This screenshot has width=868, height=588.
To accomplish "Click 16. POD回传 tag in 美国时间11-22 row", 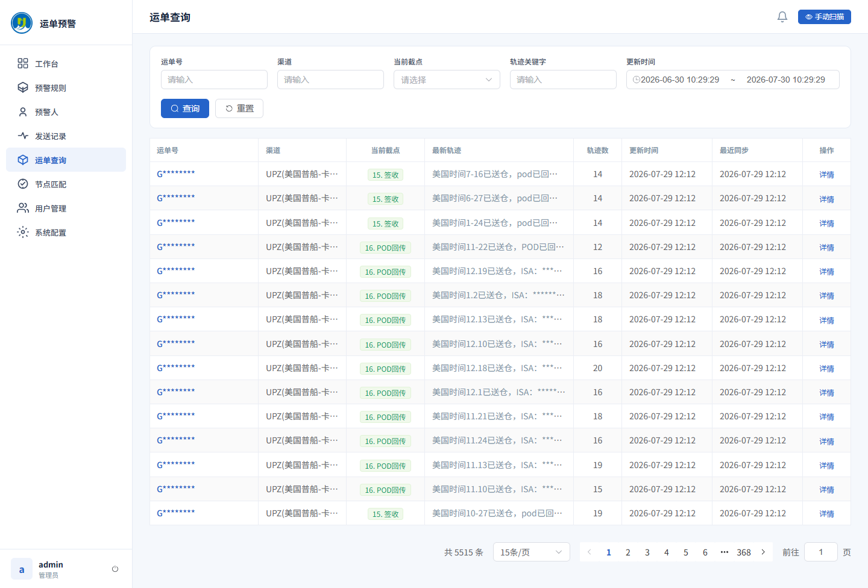I will pos(385,248).
